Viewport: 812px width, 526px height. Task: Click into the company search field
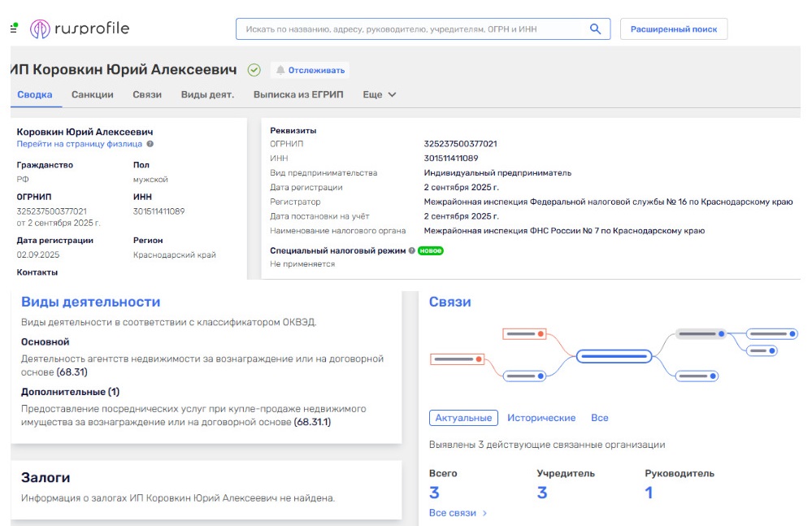click(x=410, y=29)
